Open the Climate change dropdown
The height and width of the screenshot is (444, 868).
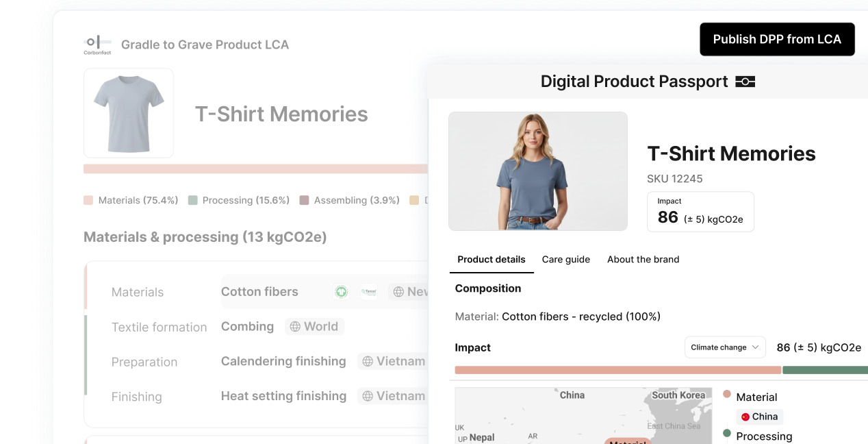725,347
